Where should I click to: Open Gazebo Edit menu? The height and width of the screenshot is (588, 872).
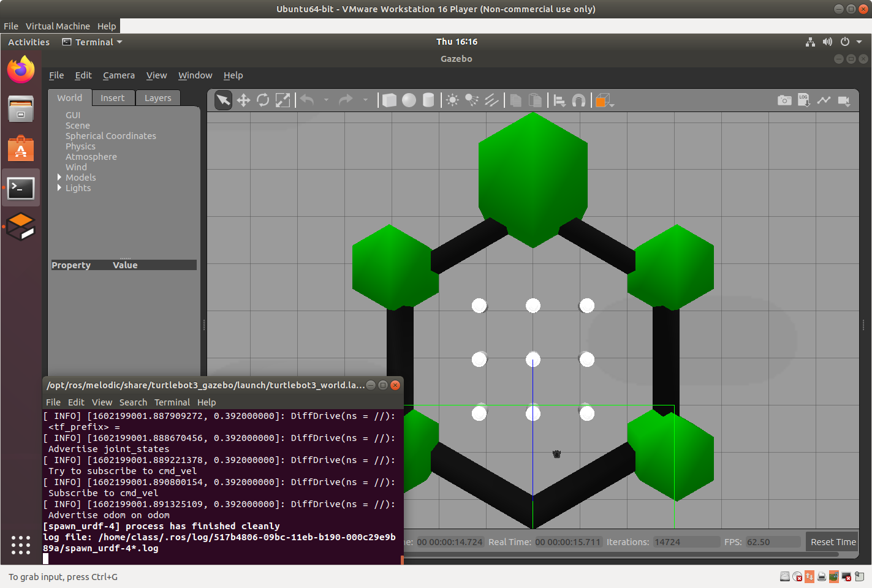[x=83, y=75]
